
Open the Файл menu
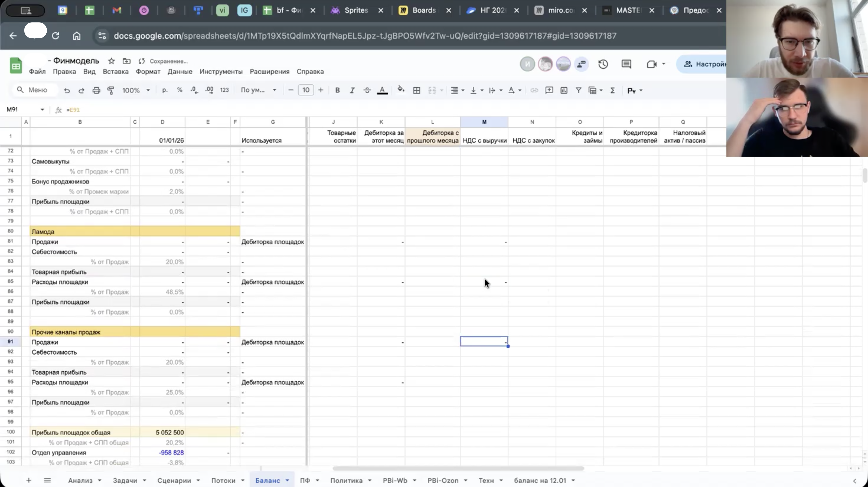pyautogui.click(x=37, y=72)
